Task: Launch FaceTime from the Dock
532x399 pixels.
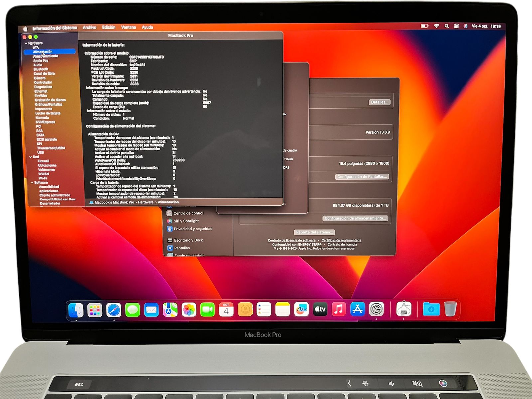Action: (207, 310)
